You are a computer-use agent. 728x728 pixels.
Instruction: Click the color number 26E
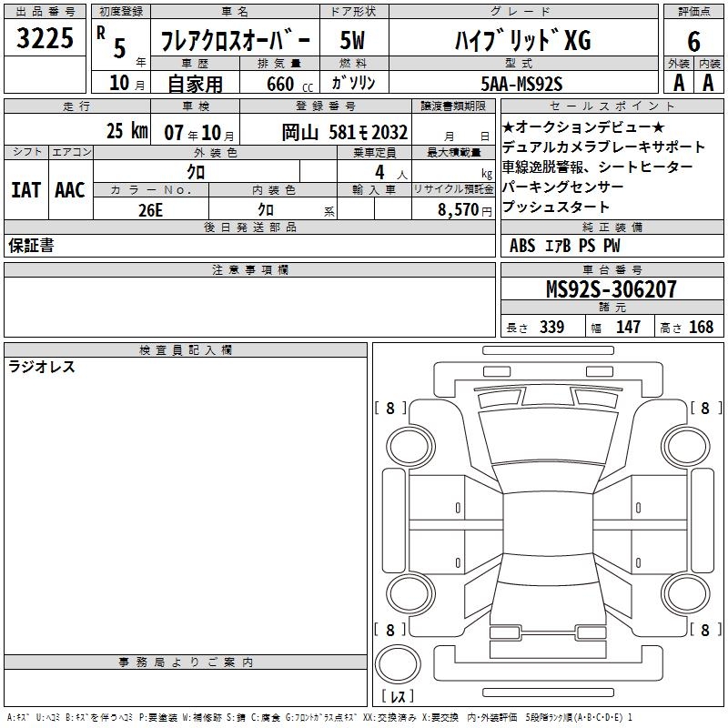[151, 209]
